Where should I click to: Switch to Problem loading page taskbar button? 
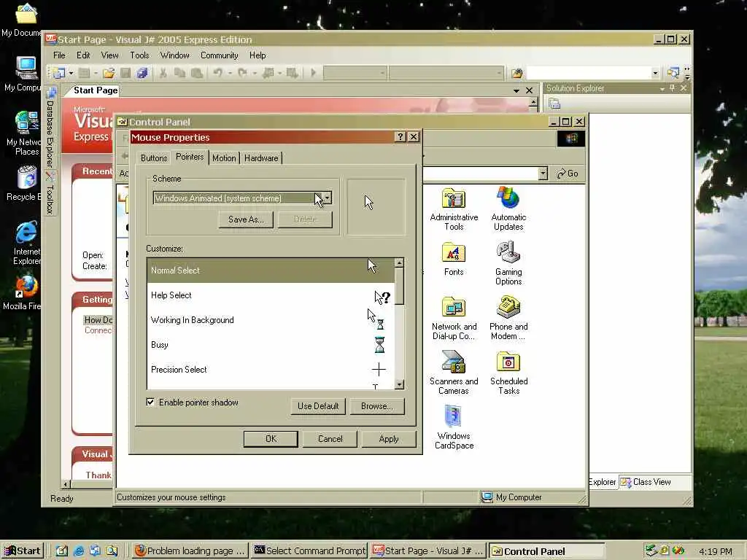pyautogui.click(x=190, y=551)
